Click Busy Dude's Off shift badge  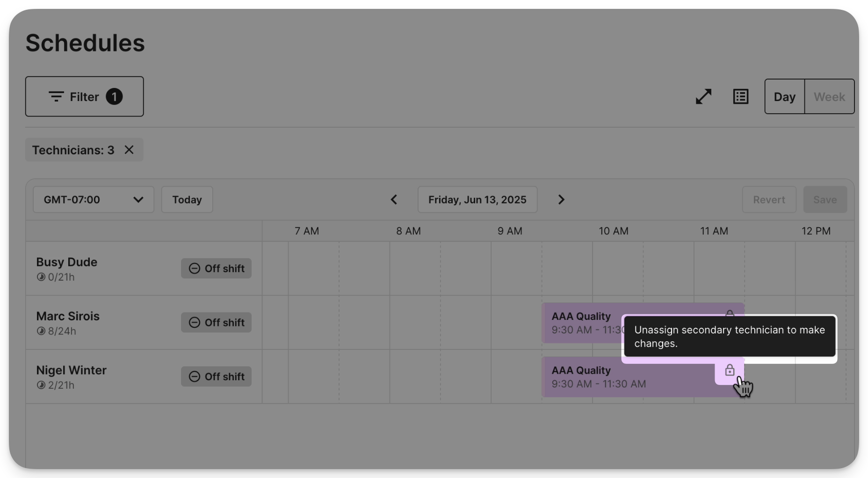click(x=216, y=268)
